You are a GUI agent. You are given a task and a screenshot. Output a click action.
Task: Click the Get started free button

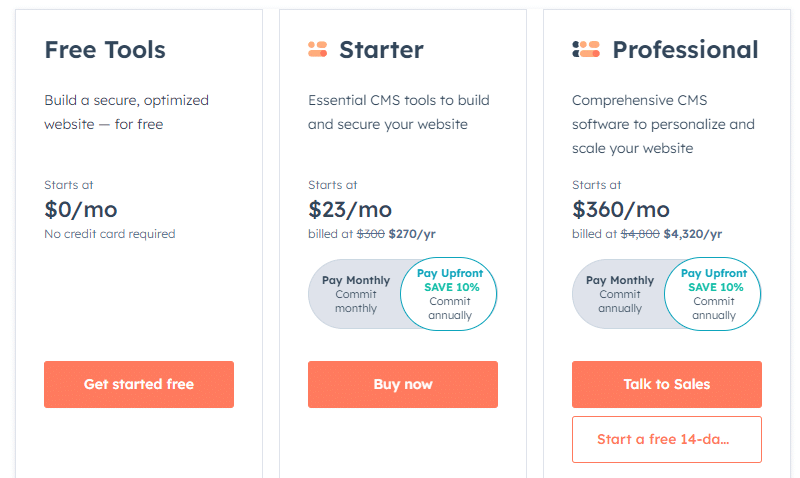point(139,384)
